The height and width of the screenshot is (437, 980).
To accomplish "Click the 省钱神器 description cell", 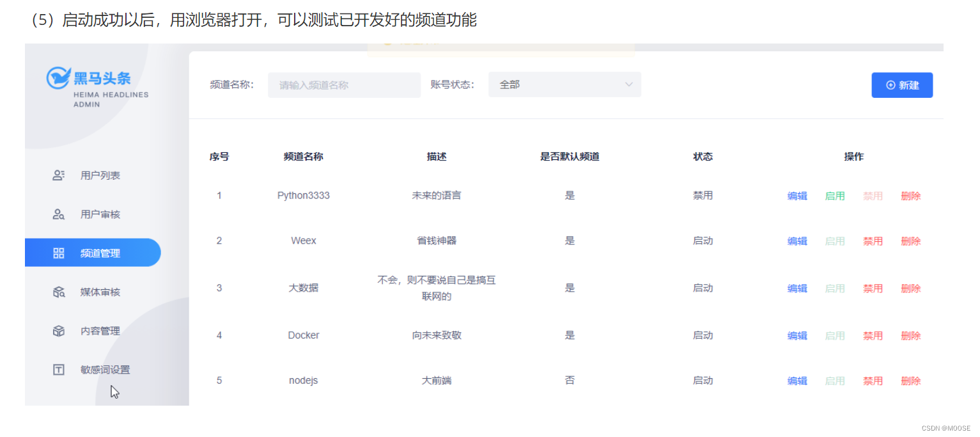I will click(437, 241).
